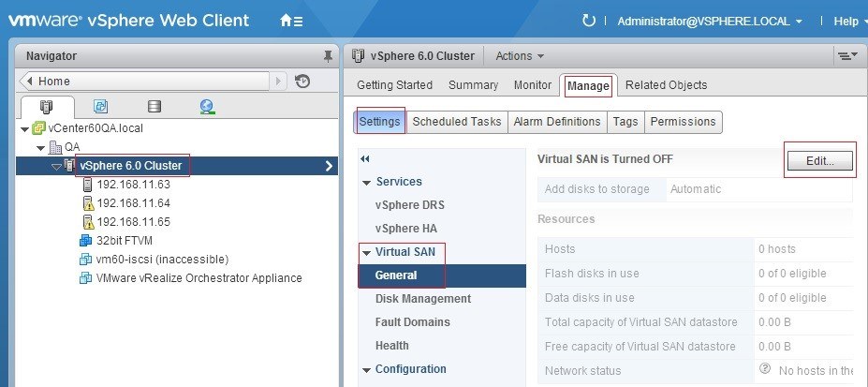Switch to Hosts and Clusters inventory tab

(47, 106)
